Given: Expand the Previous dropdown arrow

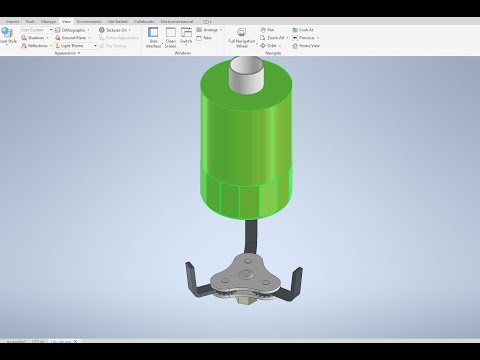Looking at the screenshot, I should click(318, 38).
